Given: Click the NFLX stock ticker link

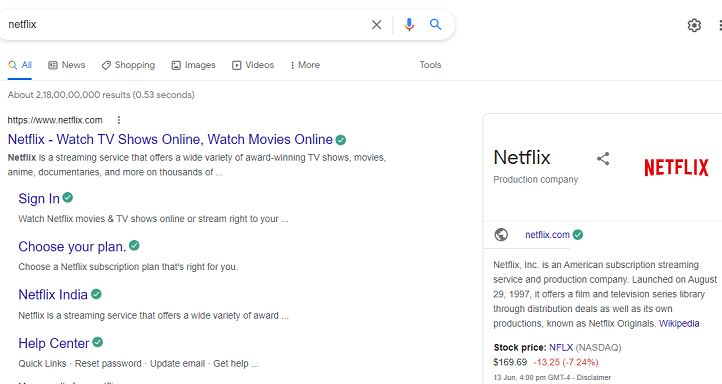Looking at the screenshot, I should coord(561,348).
